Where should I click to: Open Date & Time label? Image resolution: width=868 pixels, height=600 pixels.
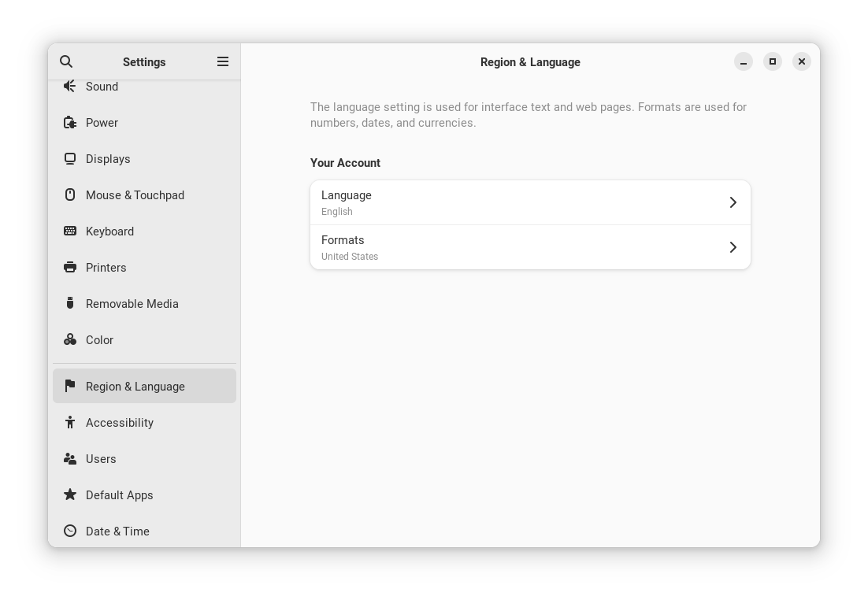point(117,531)
